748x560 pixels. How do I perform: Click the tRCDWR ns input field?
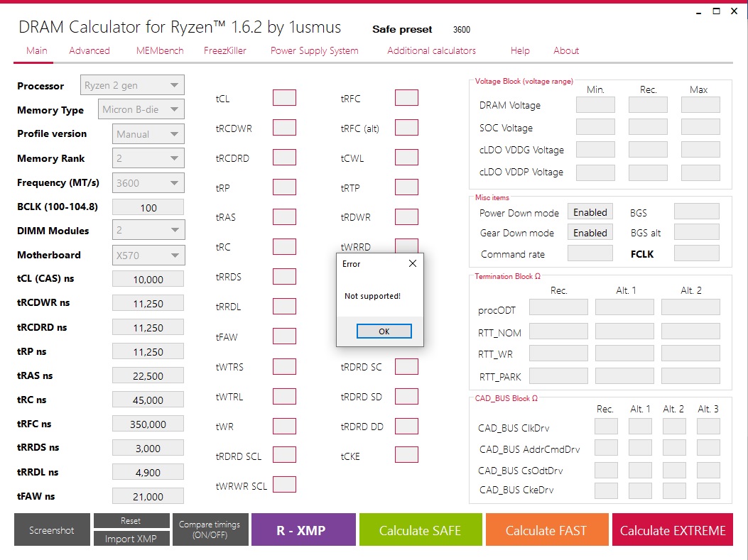tap(148, 304)
